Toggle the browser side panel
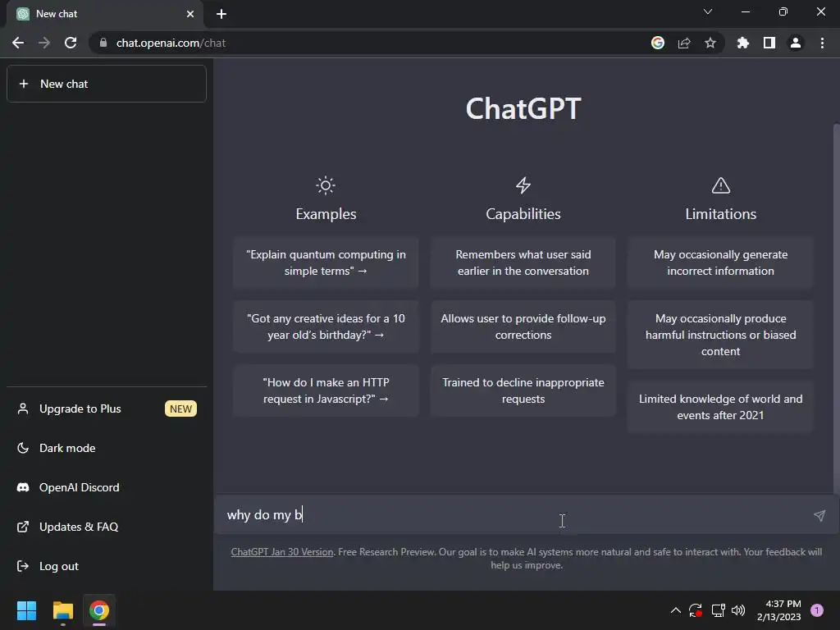 (x=769, y=43)
